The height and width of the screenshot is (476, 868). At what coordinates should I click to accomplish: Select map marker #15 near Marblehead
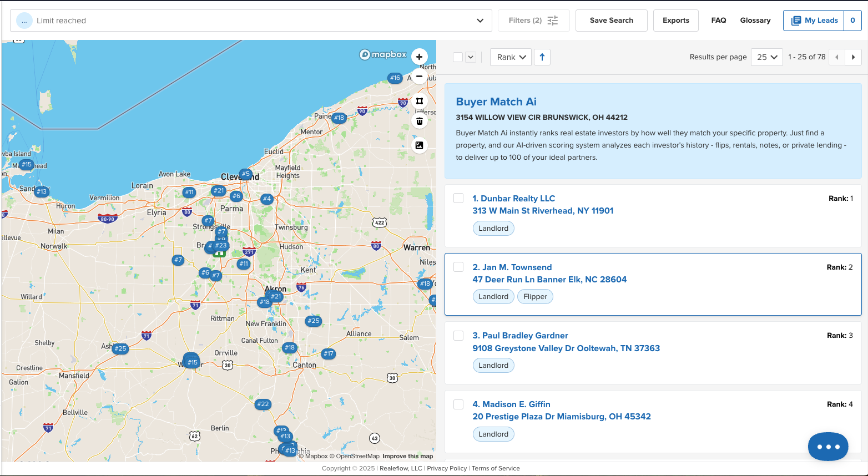[x=27, y=165]
